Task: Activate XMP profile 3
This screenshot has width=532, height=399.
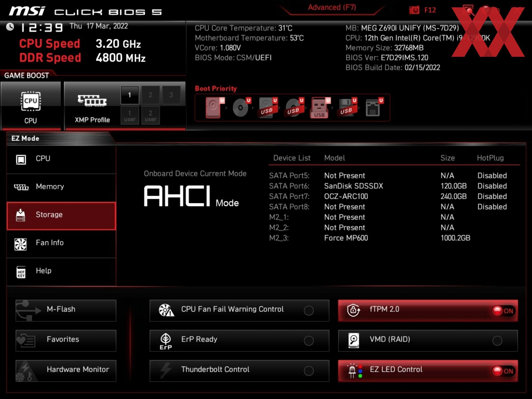Action: 171,95
